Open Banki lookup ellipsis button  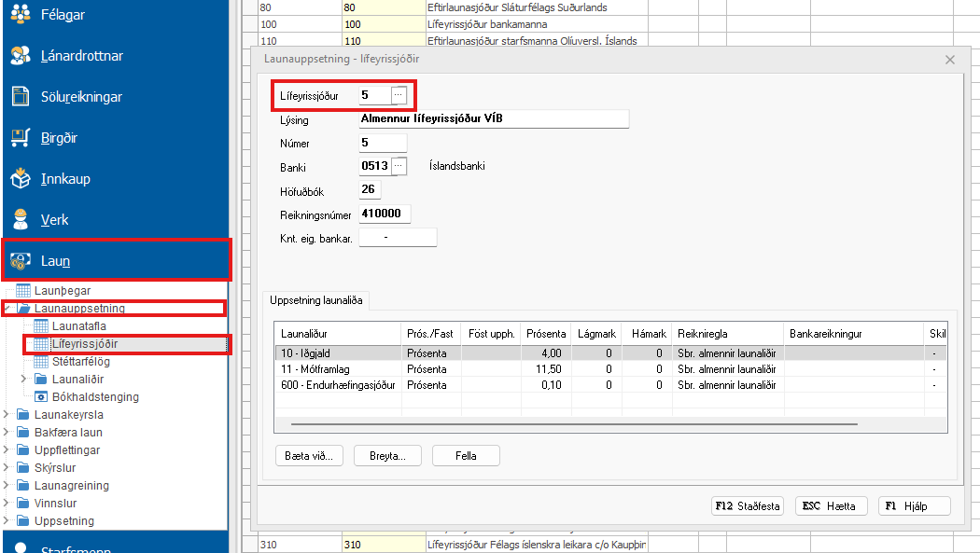399,166
